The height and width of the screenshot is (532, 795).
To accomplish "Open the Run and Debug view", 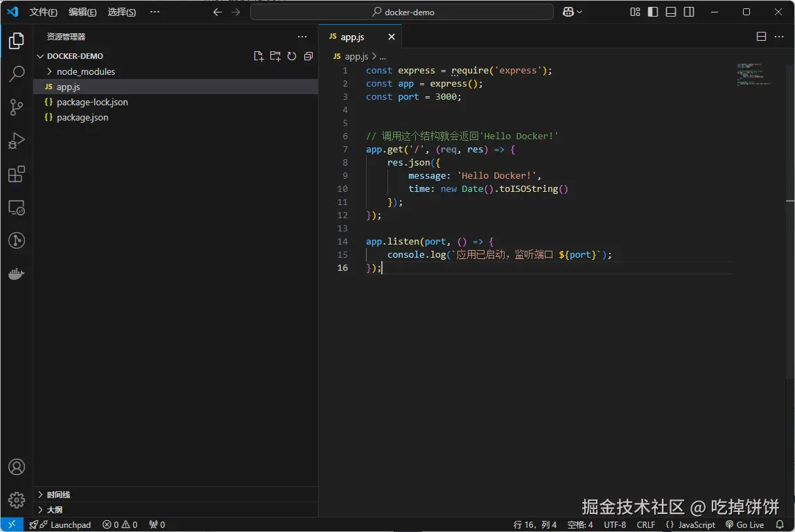I will click(x=17, y=141).
